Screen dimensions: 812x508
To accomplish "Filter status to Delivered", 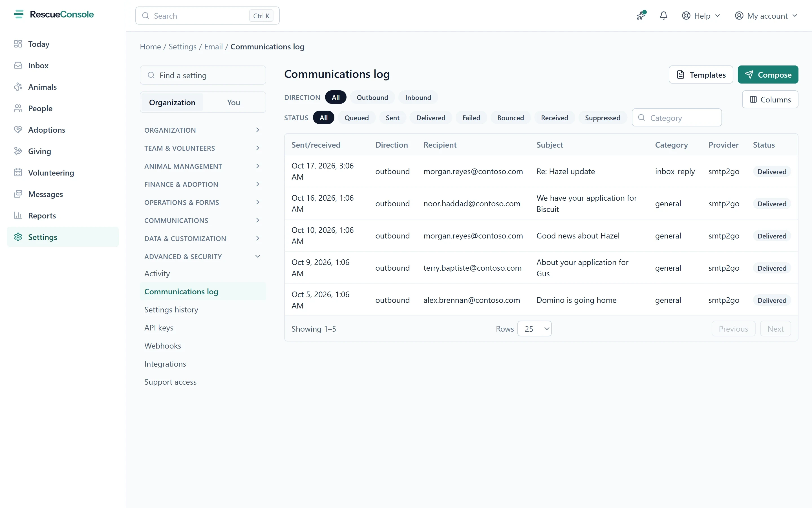I will 431,118.
